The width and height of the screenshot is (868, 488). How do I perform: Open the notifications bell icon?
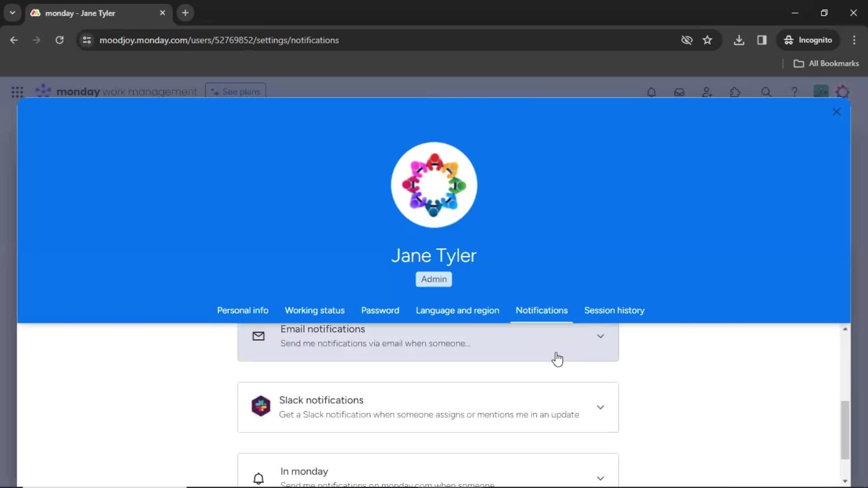651,92
